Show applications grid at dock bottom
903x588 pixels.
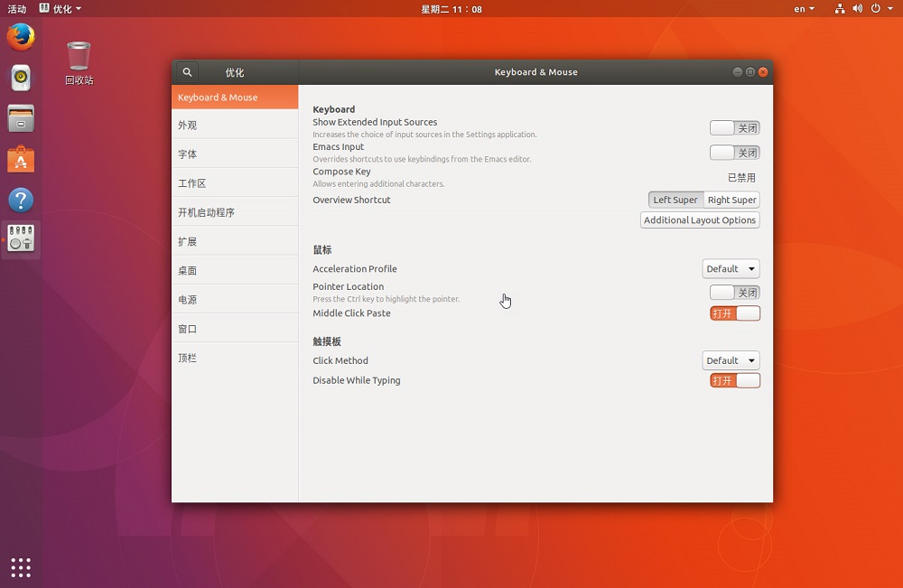21,567
